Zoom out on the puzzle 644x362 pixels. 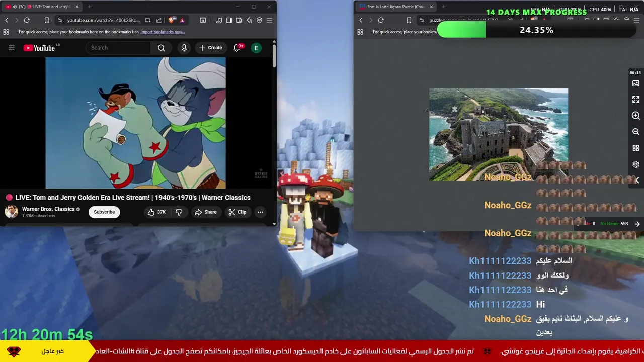(x=636, y=132)
